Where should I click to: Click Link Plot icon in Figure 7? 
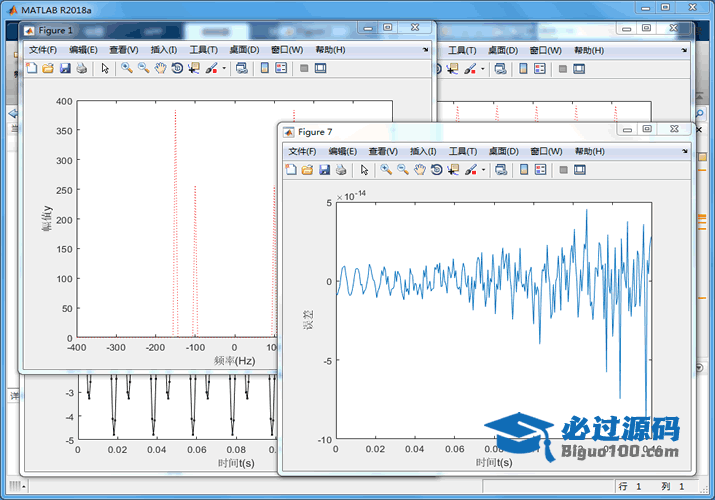pyautogui.click(x=499, y=170)
